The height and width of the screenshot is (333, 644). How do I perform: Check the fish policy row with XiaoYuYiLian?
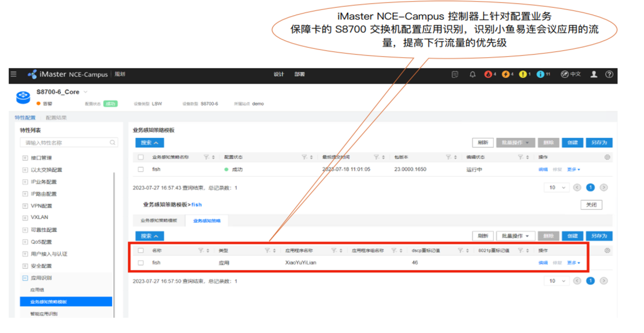tap(141, 263)
